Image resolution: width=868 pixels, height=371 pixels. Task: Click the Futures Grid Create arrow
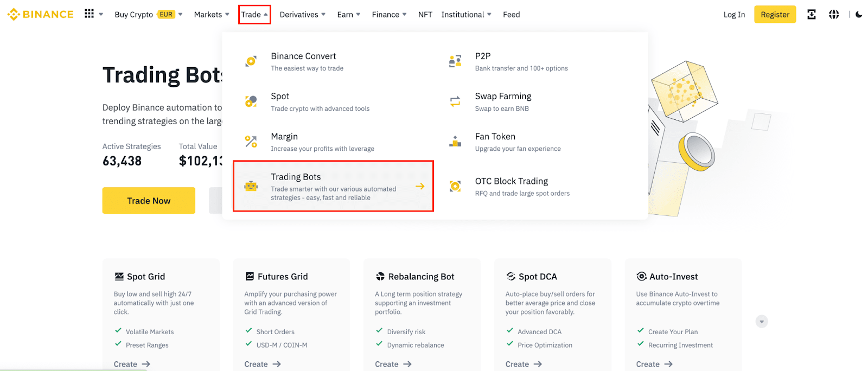[277, 364]
